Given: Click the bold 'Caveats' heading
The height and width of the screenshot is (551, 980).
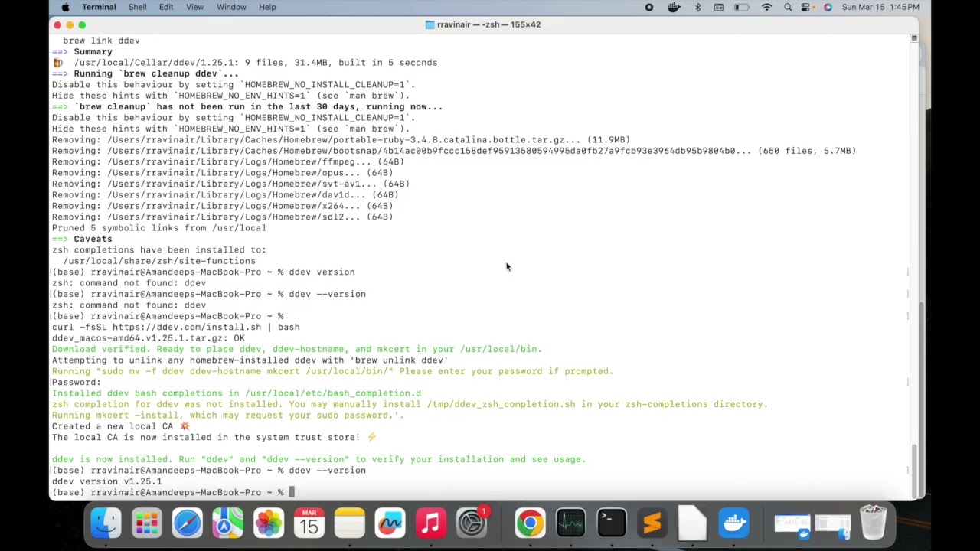Looking at the screenshot, I should pos(93,239).
